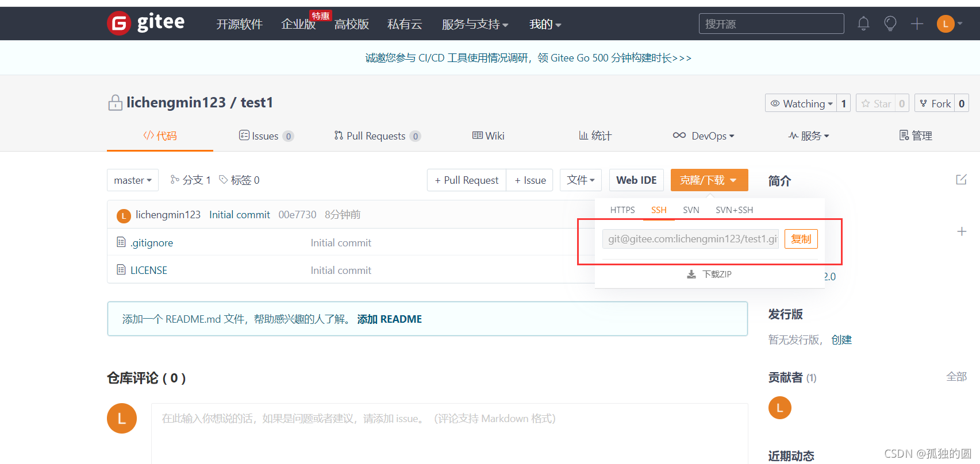Viewport: 980px width, 464px height.
Task: Click 高校版 in top navigation
Action: click(352, 24)
